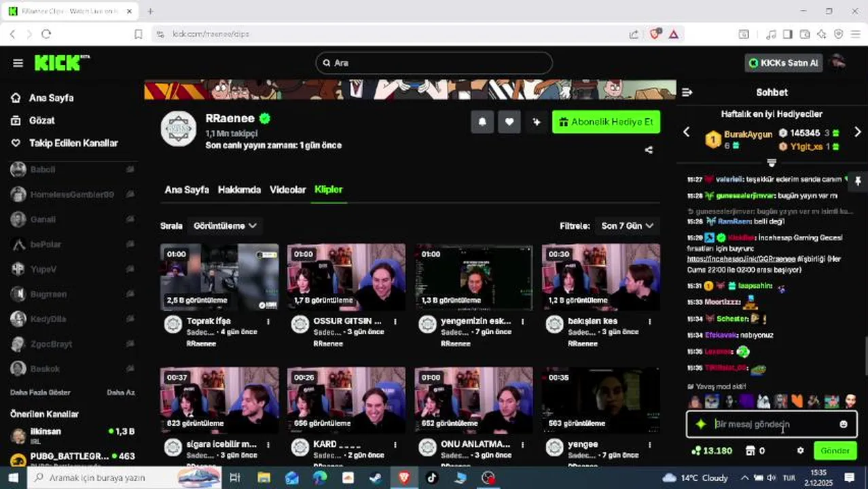868x489 pixels.
Task: Show next weekly gifters with right arrow
Action: point(858,132)
